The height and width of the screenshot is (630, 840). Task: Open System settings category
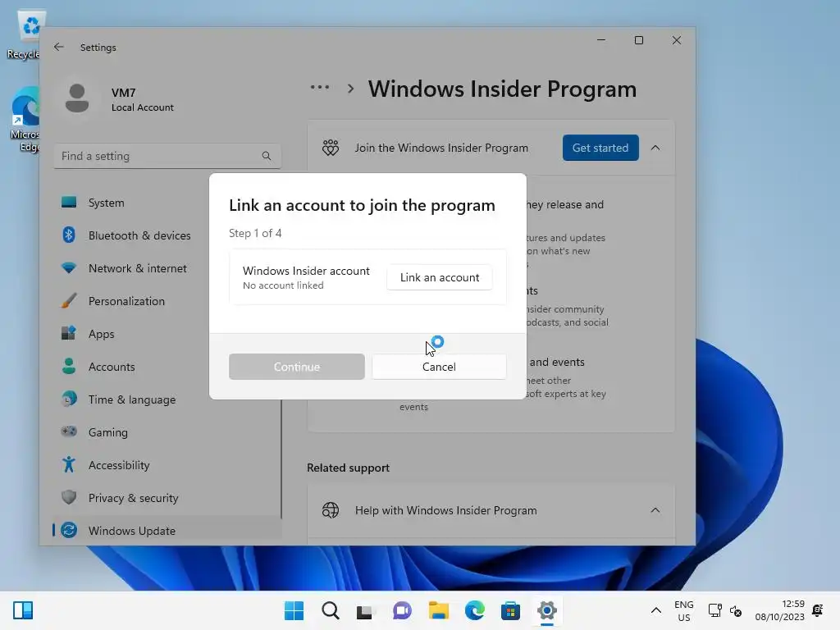coord(167,203)
